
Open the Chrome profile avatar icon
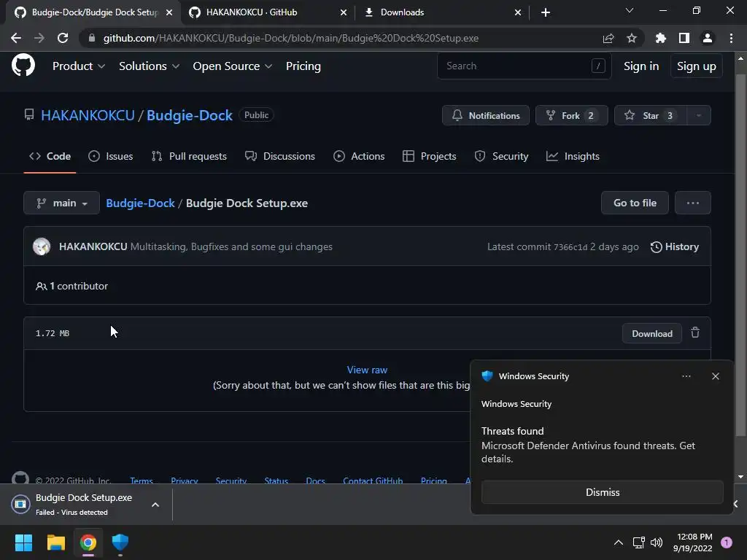707,38
